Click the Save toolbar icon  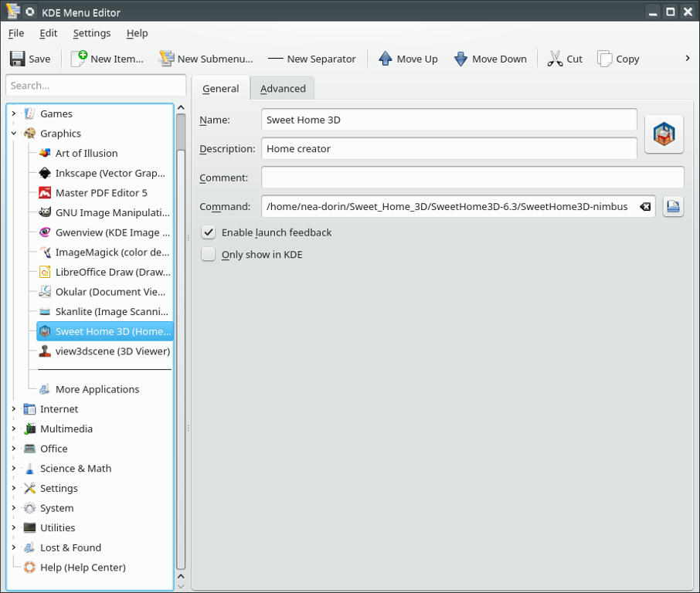tap(18, 59)
